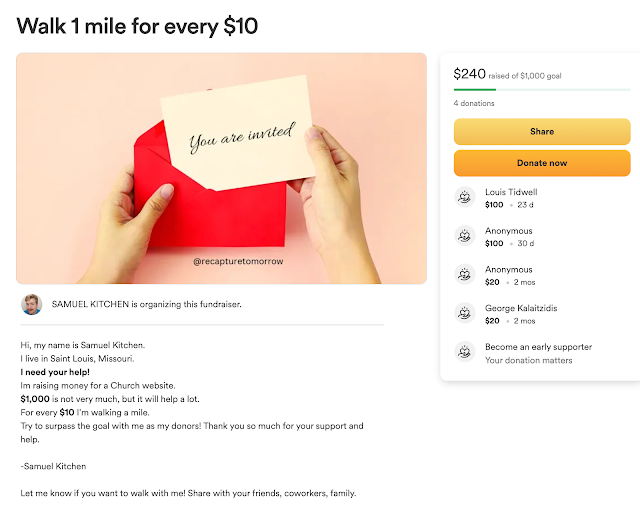Screen dimensions: 640x508
Task: Open the Louis Tidwell donor name
Action: click(x=511, y=192)
